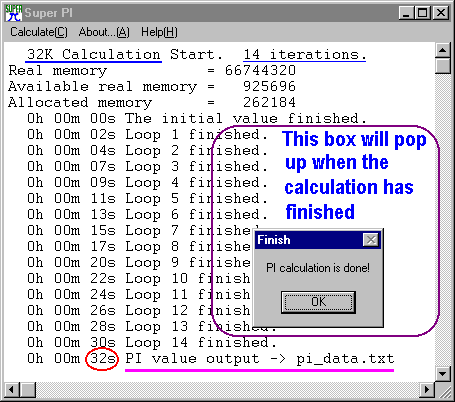This screenshot has height=402, width=455.
Task: Maximize the Super PI window
Action: point(423,13)
